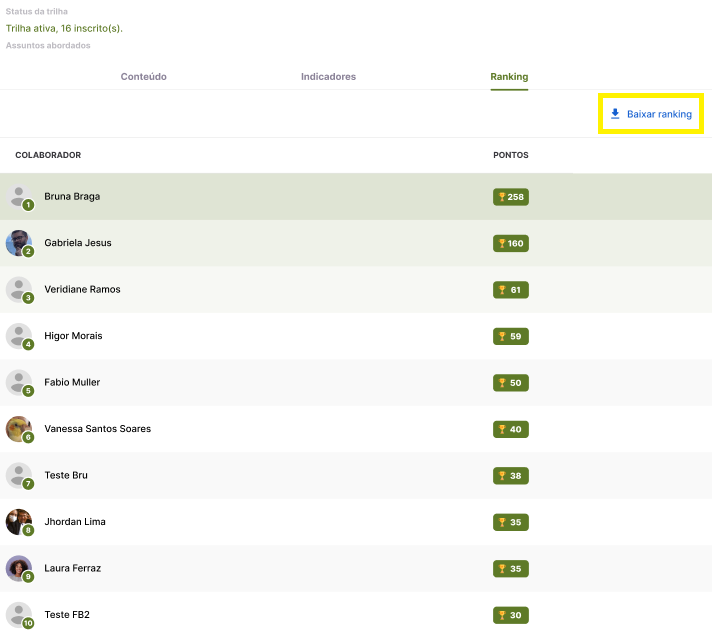Click Laura Ferraz's profile photo
This screenshot has height=642, width=713.
[19, 568]
